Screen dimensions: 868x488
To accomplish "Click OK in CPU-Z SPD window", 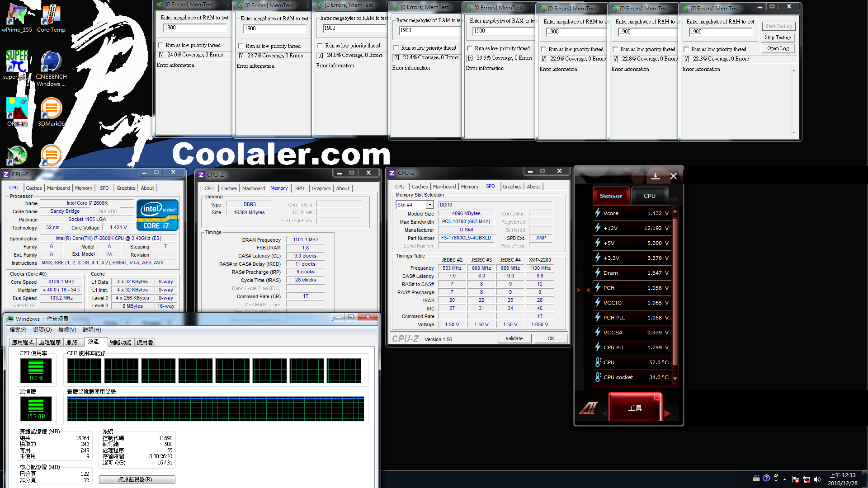I will click(x=551, y=338).
